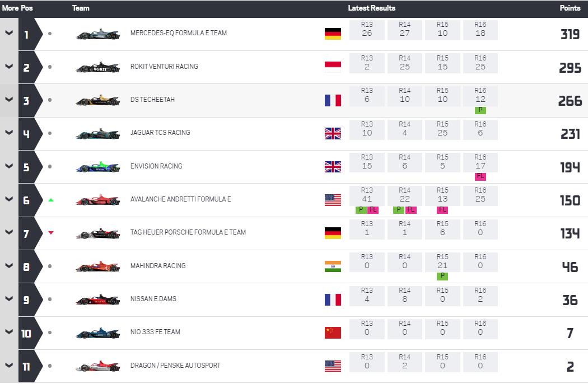Click German flag beside TAG Heuer Porsche
This screenshot has width=588, height=384.
click(x=333, y=233)
